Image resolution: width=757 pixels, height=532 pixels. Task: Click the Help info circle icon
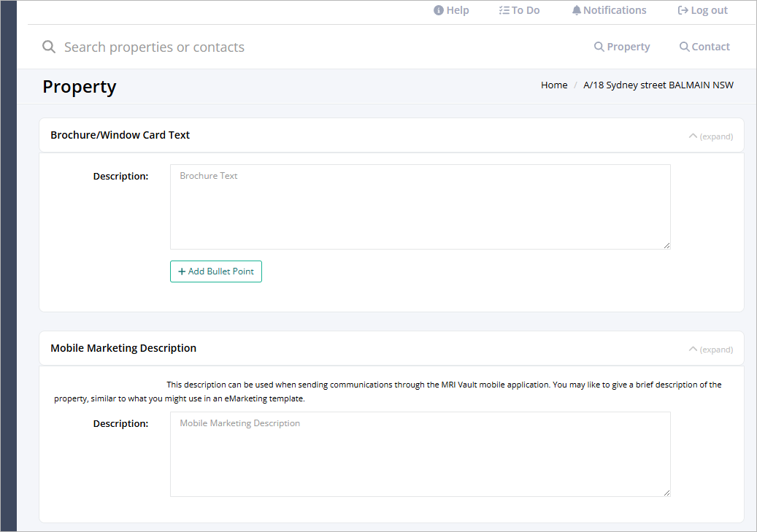[439, 10]
